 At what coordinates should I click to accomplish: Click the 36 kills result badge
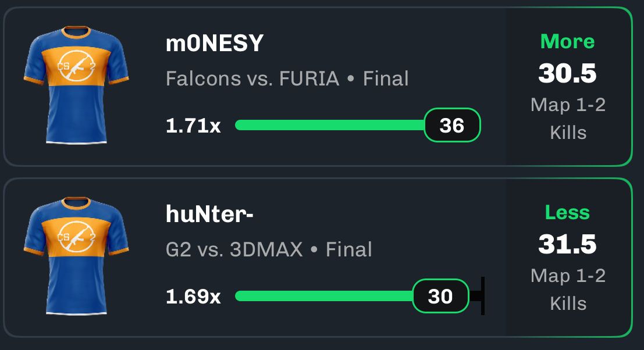452,125
